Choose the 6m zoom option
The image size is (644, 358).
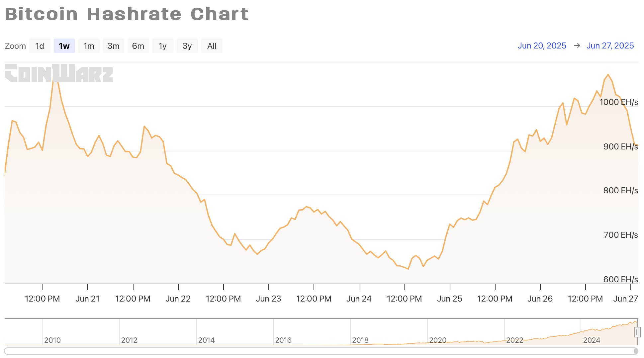(x=138, y=46)
